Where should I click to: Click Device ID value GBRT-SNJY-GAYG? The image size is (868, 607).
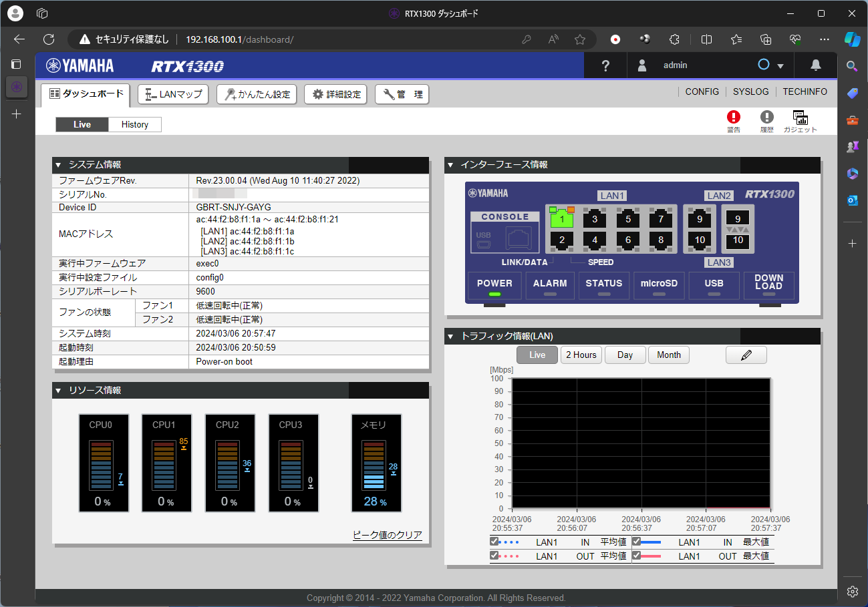point(234,208)
